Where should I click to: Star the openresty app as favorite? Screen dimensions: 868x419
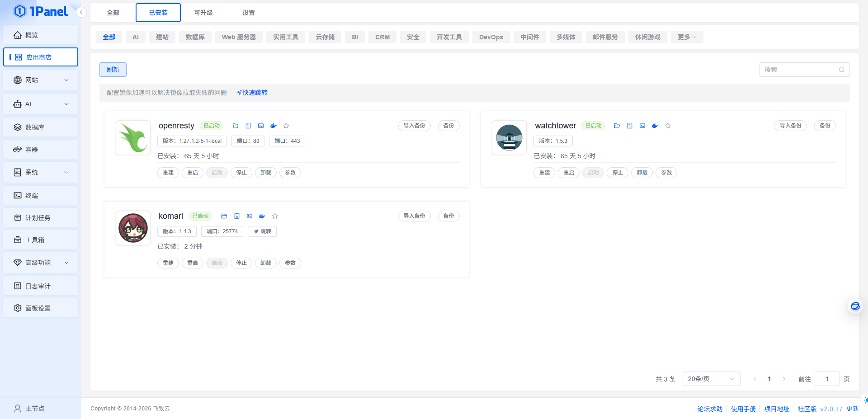[x=286, y=126]
